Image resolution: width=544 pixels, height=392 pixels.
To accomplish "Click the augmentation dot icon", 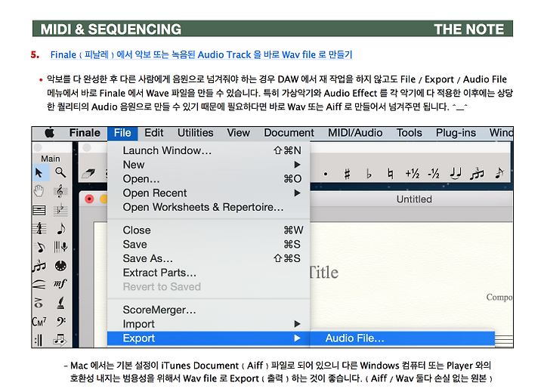I will (326, 174).
